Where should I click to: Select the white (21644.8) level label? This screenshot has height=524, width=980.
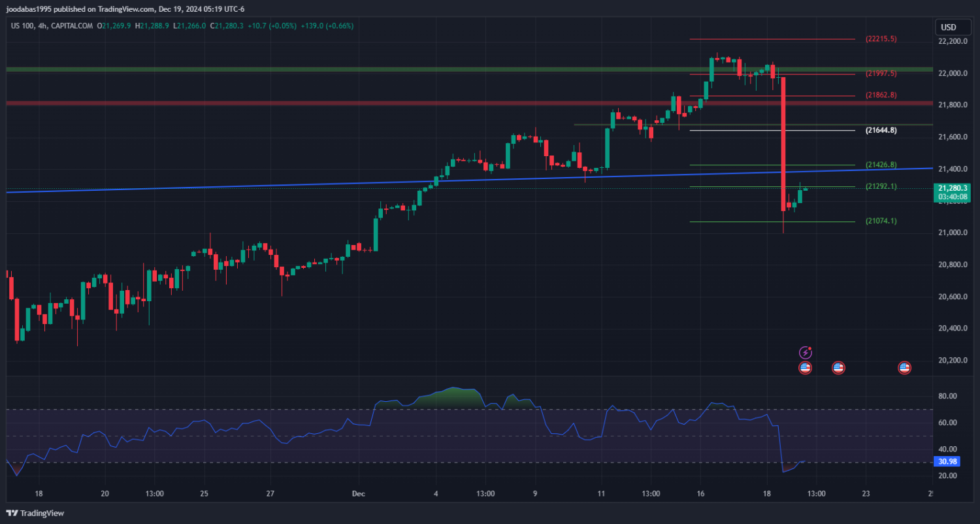pos(881,130)
